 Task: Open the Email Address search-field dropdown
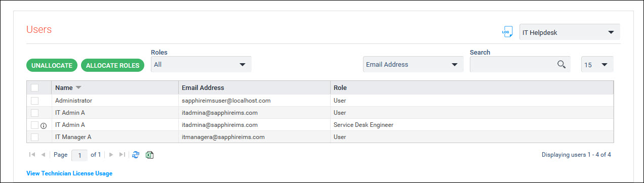(413, 64)
